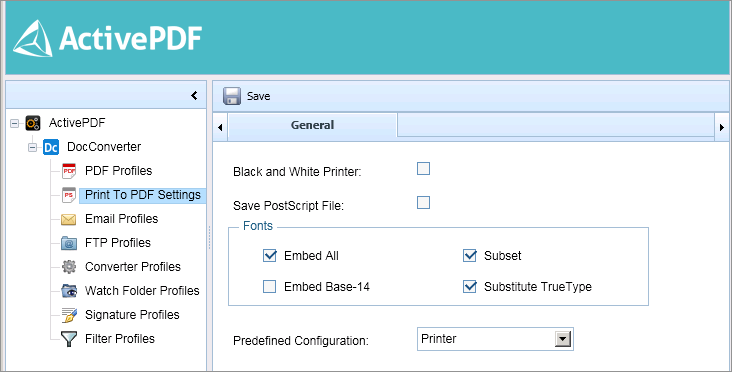Open Converter Profiles in the tree
This screenshot has width=732, height=372.
tap(133, 267)
